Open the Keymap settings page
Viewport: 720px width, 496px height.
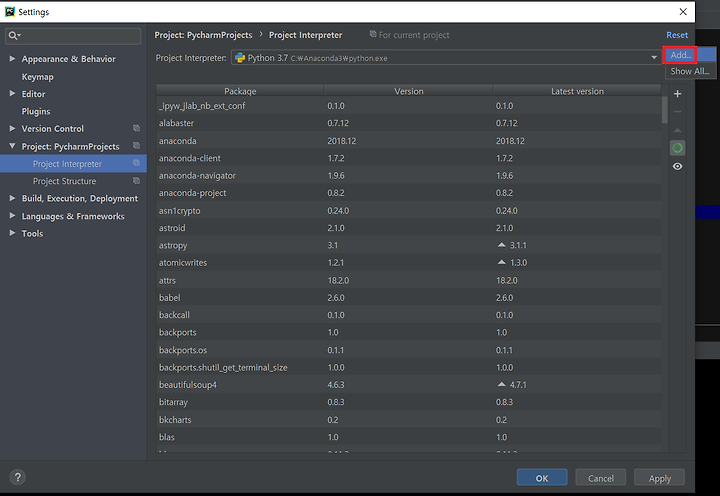click(38, 77)
